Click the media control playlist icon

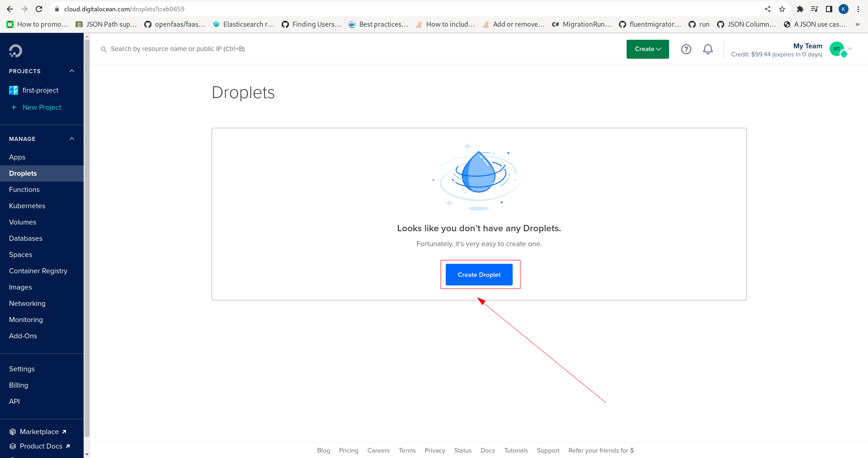815,9
